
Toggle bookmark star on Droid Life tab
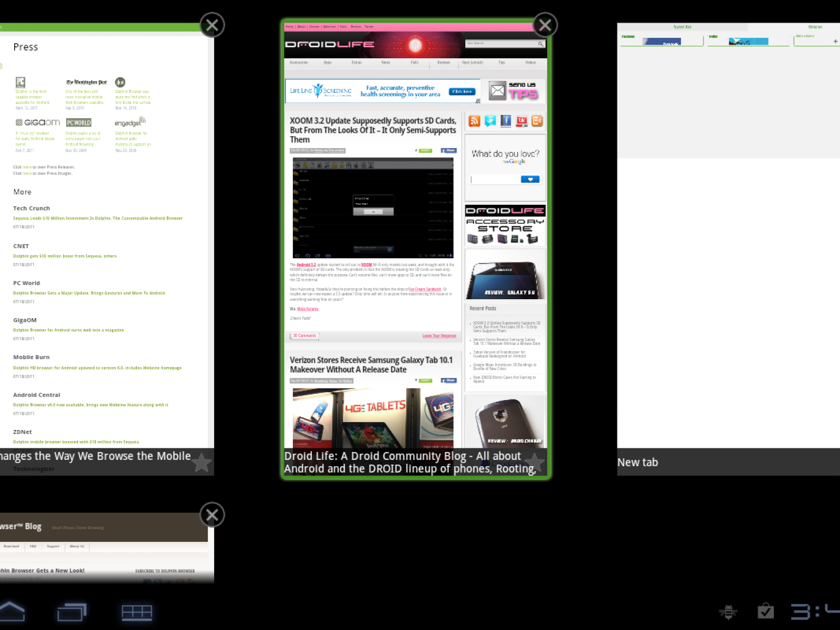pos(534,462)
